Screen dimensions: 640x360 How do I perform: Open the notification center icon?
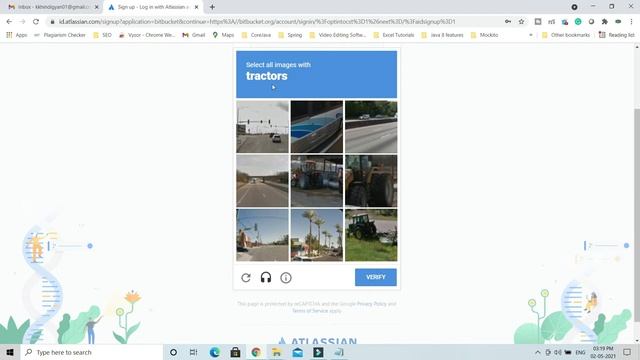pyautogui.click(x=627, y=352)
